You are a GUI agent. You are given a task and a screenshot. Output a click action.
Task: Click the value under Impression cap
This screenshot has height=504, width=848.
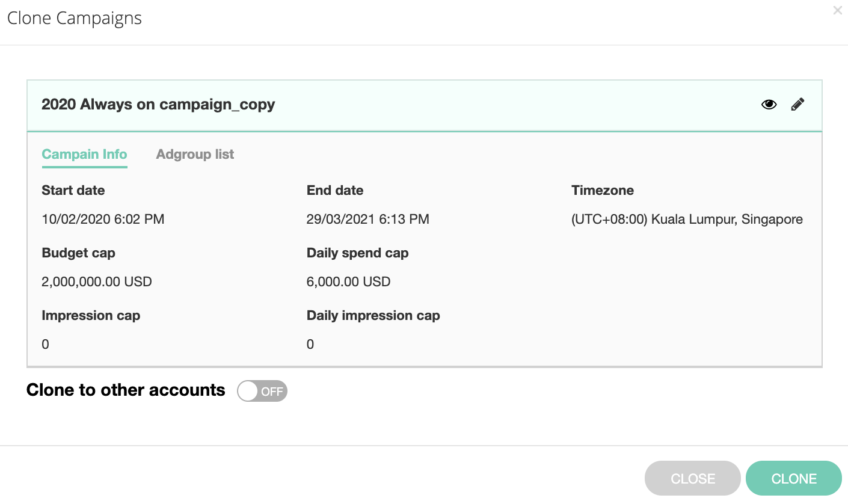tap(46, 344)
